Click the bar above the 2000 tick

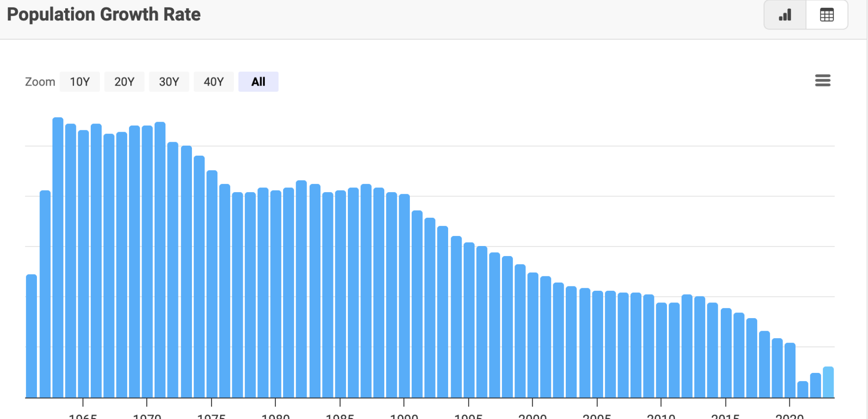[x=533, y=335]
